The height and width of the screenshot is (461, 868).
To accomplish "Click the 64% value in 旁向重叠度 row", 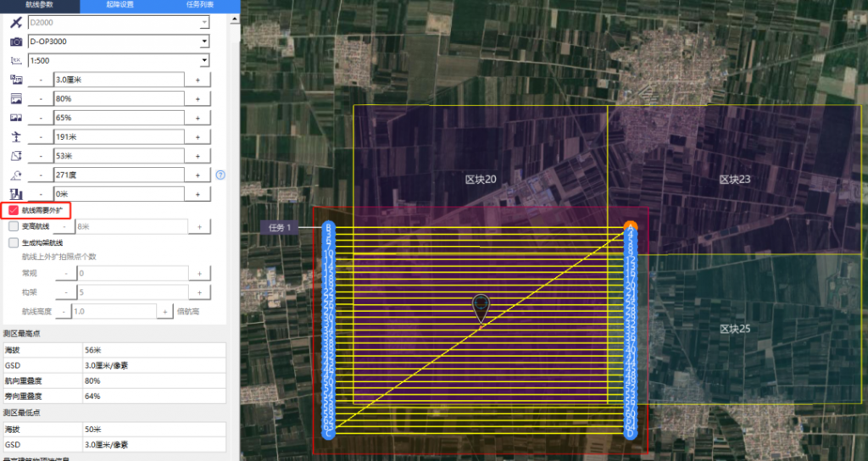I will point(92,397).
